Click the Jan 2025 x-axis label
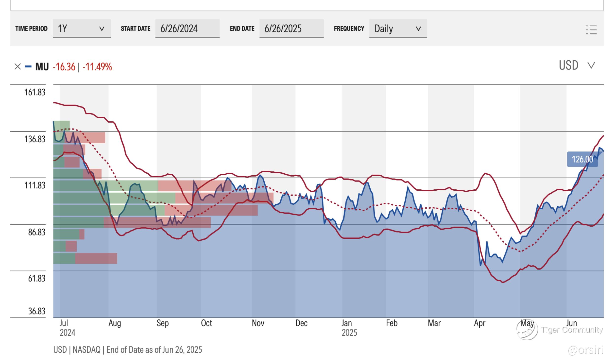This screenshot has height=364, width=616. [x=349, y=328]
